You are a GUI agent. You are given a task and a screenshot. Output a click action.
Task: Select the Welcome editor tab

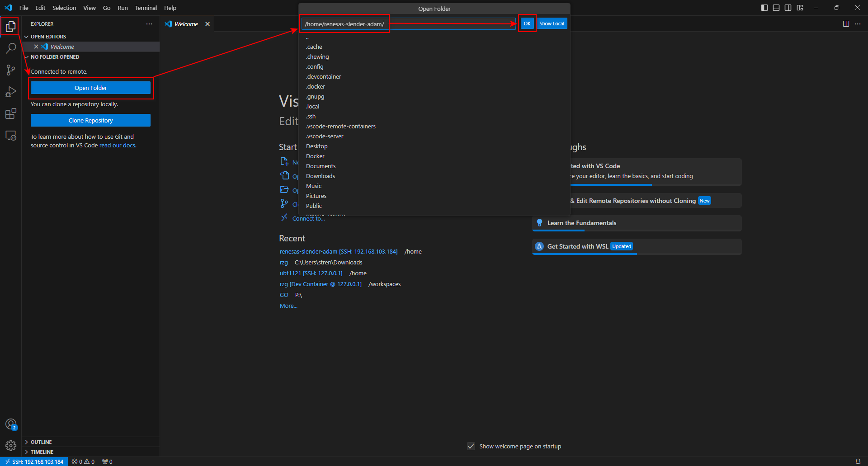[x=186, y=24]
